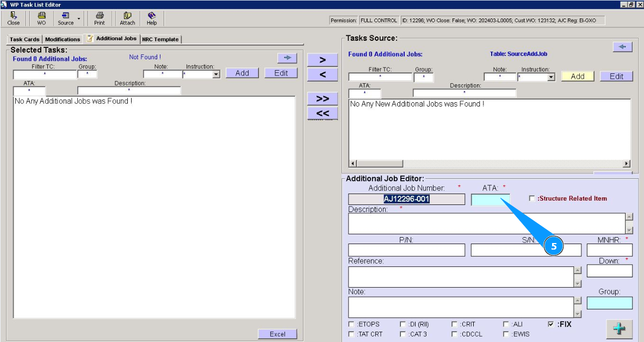Click right arrow icon in Selected Tasks

pyautogui.click(x=287, y=58)
